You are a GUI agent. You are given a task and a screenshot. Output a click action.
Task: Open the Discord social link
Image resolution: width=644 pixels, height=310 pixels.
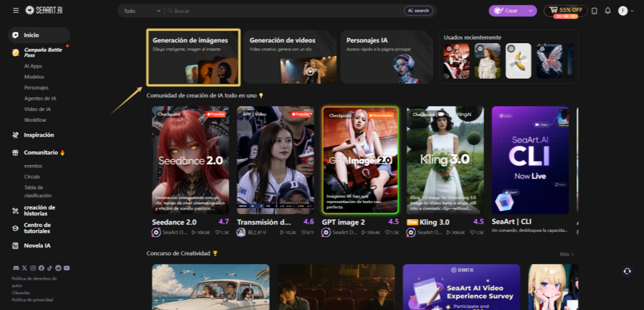[x=16, y=268]
